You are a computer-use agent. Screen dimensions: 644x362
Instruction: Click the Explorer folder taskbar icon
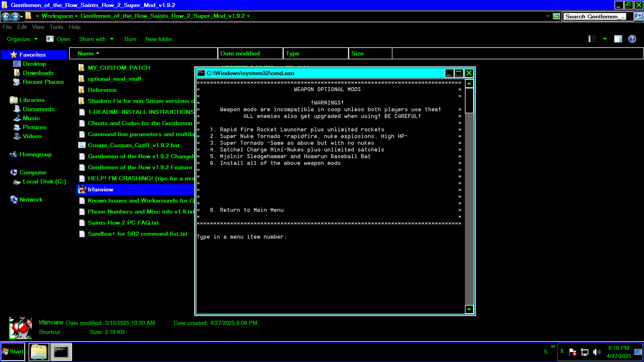pos(39,352)
